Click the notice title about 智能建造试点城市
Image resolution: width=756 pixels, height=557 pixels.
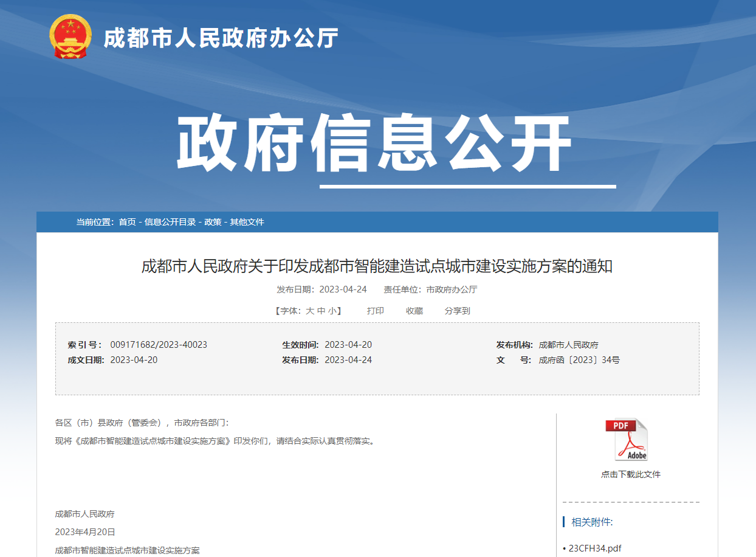coord(378,269)
